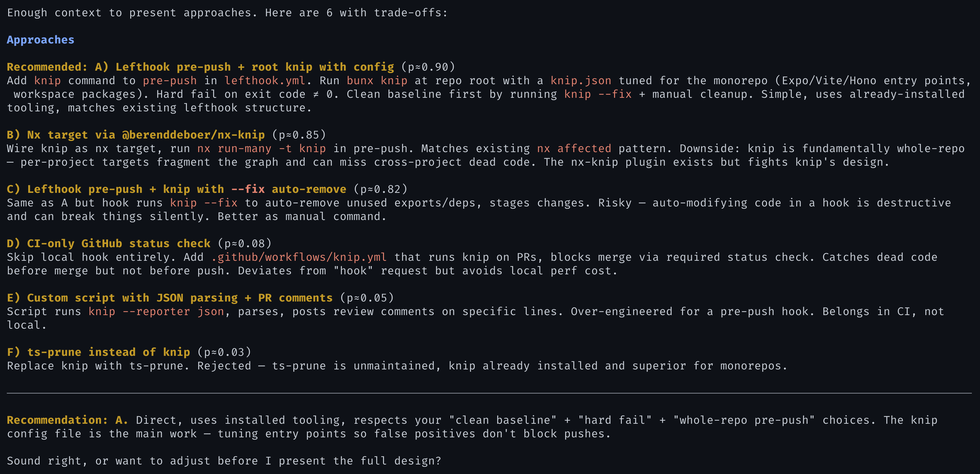This screenshot has height=474, width=980.
Task: Select the knip --reporter json command
Action: (156, 312)
